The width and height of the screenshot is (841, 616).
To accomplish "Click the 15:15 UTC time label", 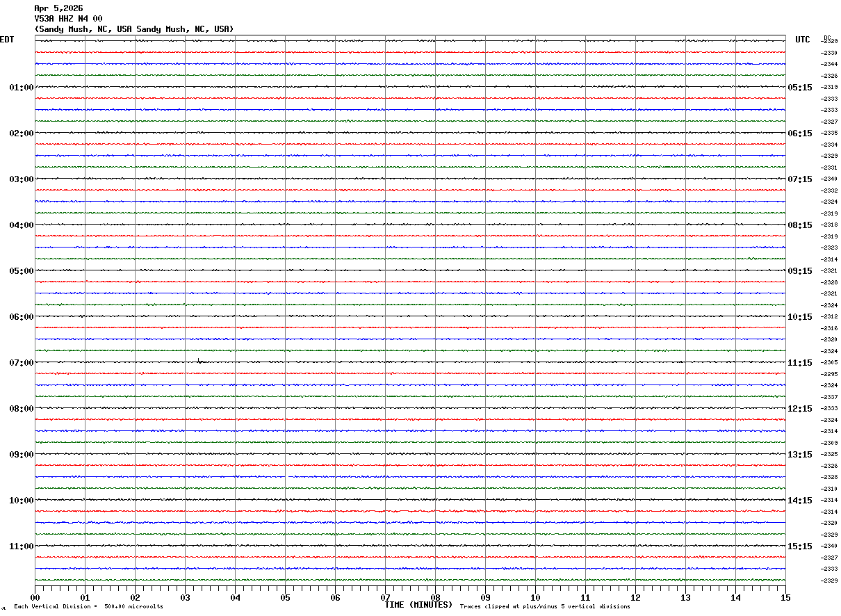I will (800, 546).
